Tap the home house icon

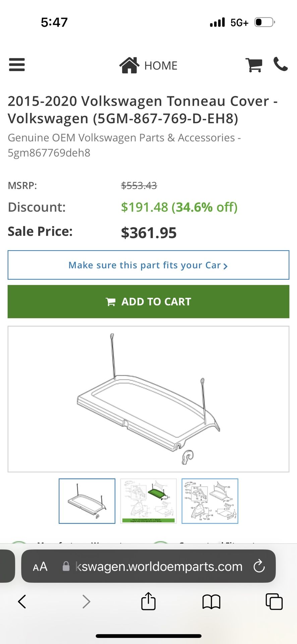[x=129, y=65]
